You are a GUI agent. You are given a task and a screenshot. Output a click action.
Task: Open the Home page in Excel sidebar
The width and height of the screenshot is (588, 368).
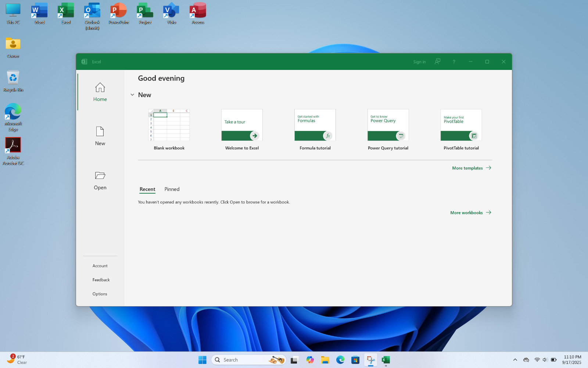(x=100, y=92)
